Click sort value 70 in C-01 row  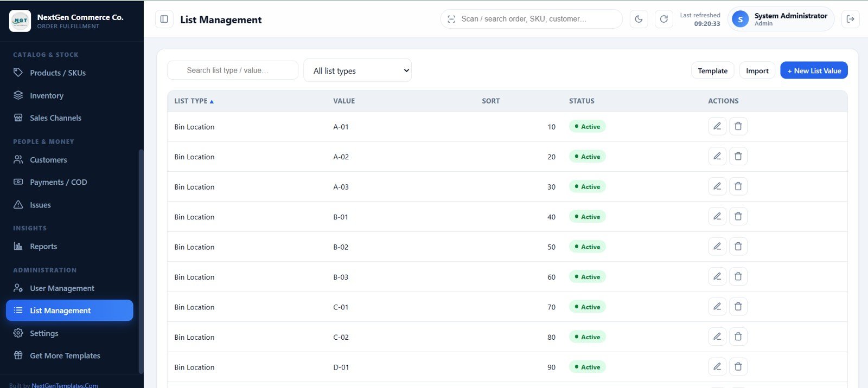click(x=551, y=307)
